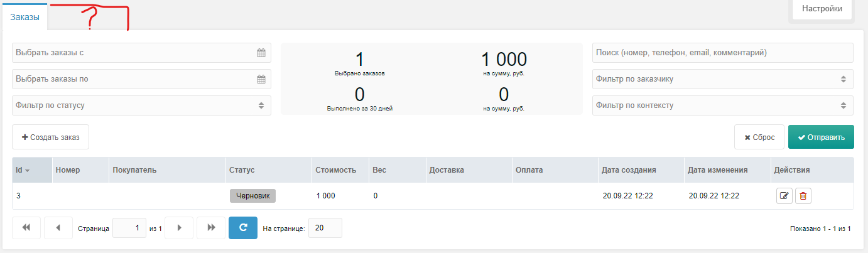
Task: Open 'Фильтр по статусу' dropdown
Action: click(x=141, y=105)
